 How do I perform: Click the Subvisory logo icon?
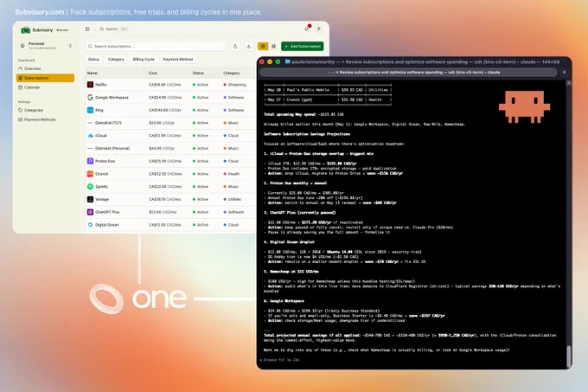click(x=25, y=29)
